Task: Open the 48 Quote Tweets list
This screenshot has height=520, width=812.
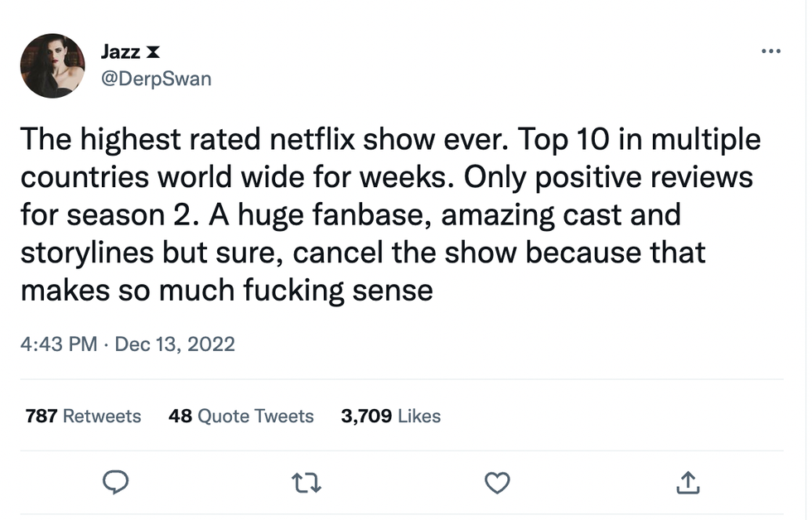Action: tap(240, 416)
